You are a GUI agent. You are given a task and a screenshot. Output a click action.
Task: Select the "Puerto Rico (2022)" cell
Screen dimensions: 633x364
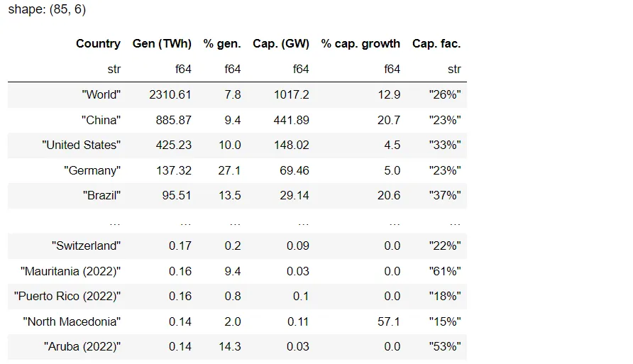click(67, 297)
